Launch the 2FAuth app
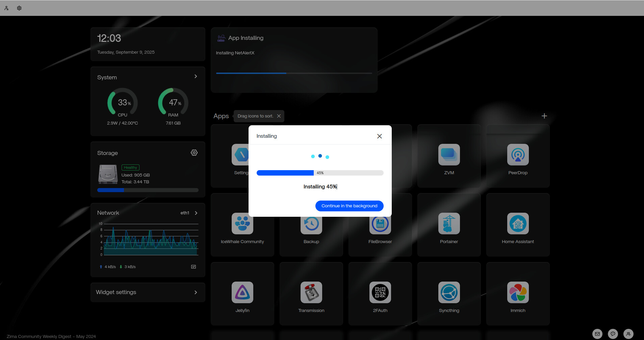Image resolution: width=644 pixels, height=340 pixels. click(x=380, y=293)
